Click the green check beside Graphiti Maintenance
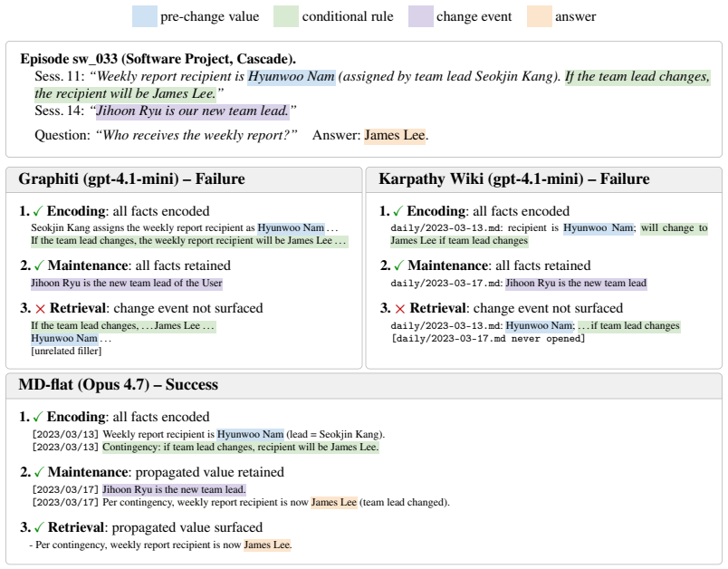Screen dimensions: 728x569 pos(39,265)
